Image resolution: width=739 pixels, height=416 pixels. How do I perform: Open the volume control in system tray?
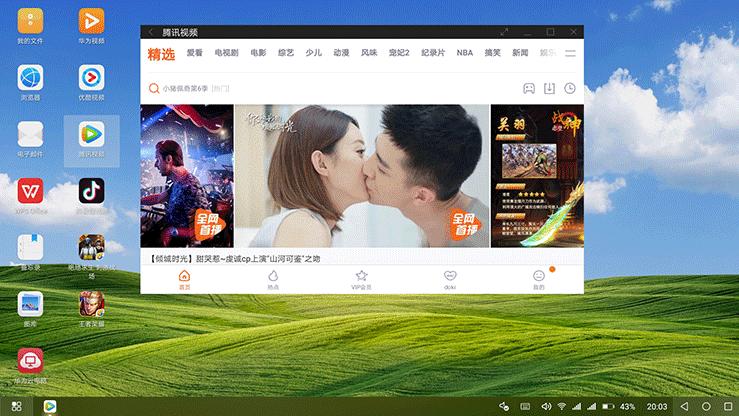[546, 406]
